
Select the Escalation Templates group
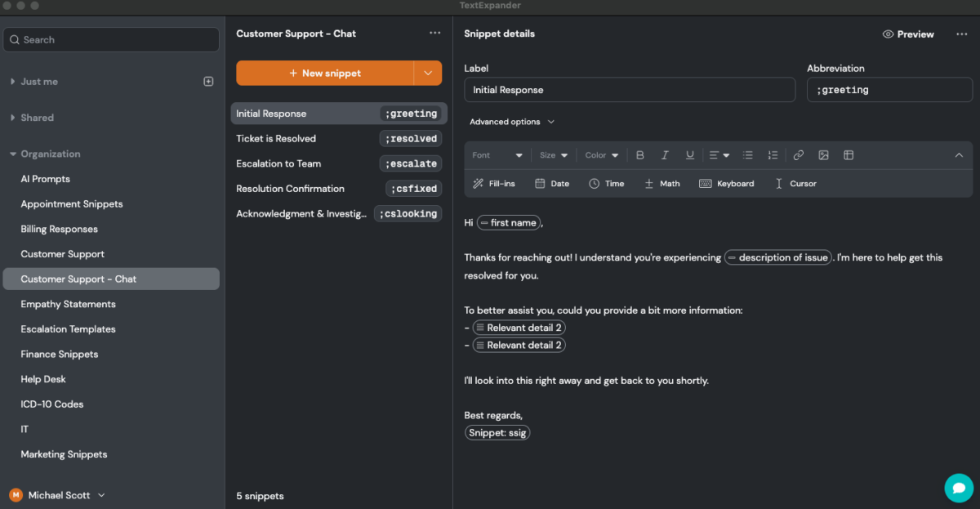(x=111, y=329)
